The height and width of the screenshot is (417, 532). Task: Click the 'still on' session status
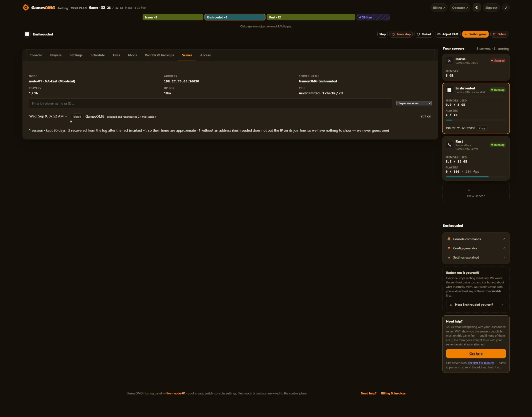(426, 116)
